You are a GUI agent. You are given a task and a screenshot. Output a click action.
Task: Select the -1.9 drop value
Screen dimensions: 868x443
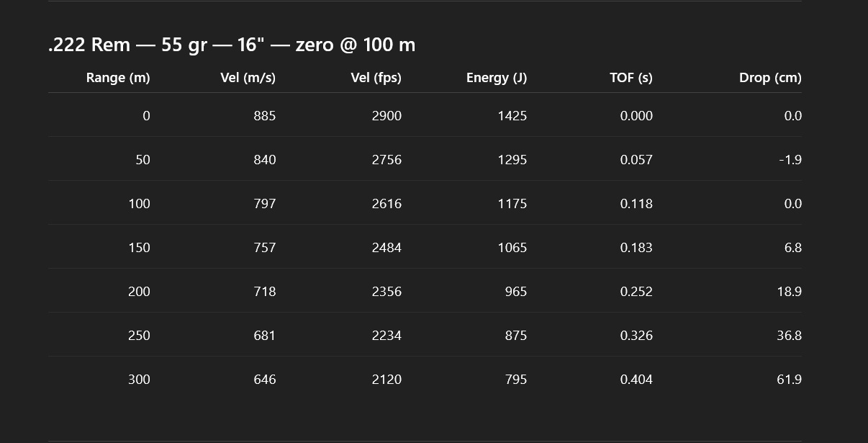[790, 160]
